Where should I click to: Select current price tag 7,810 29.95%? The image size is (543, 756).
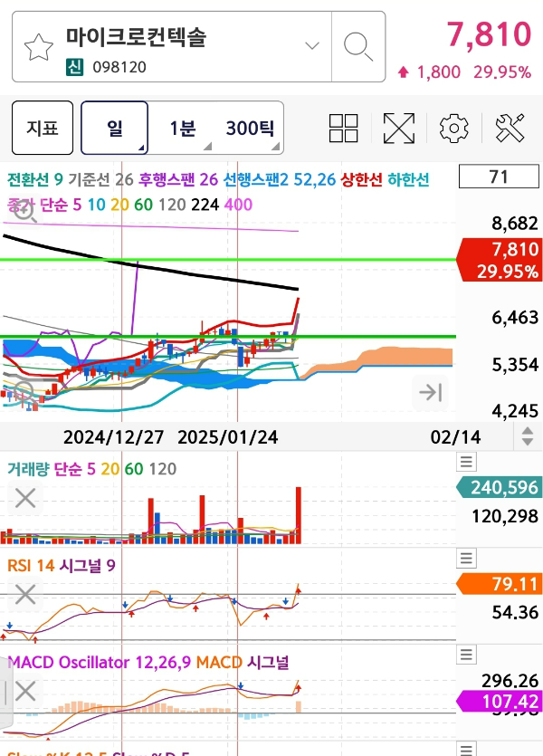(500, 260)
